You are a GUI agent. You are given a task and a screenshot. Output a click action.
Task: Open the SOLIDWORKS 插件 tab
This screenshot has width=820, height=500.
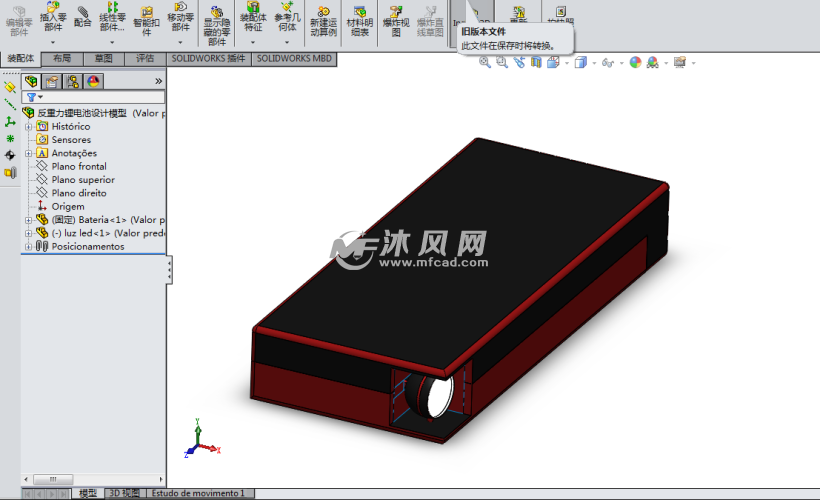coord(209,59)
